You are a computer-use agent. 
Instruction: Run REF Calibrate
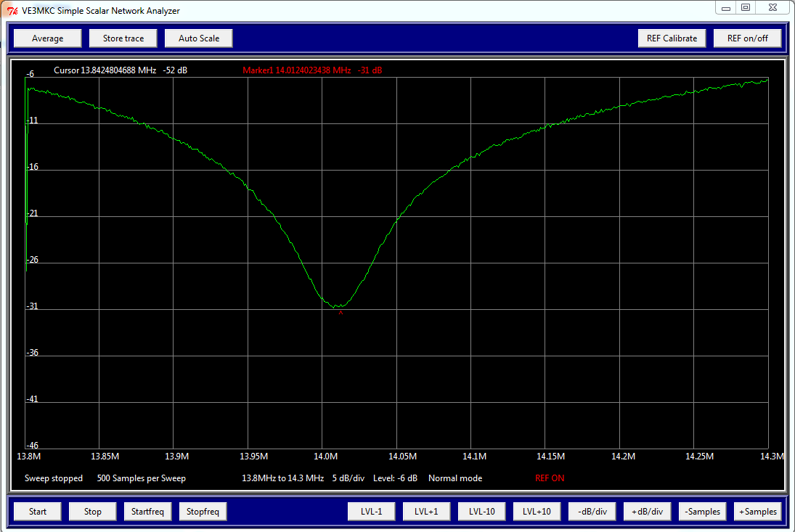click(x=672, y=38)
